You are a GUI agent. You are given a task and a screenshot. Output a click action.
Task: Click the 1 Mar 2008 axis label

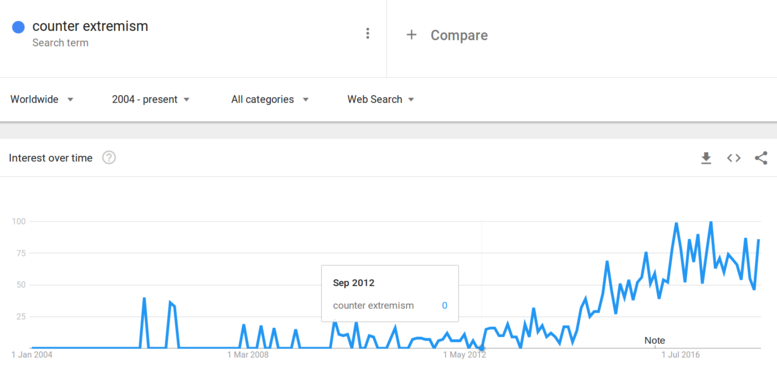pos(248,355)
